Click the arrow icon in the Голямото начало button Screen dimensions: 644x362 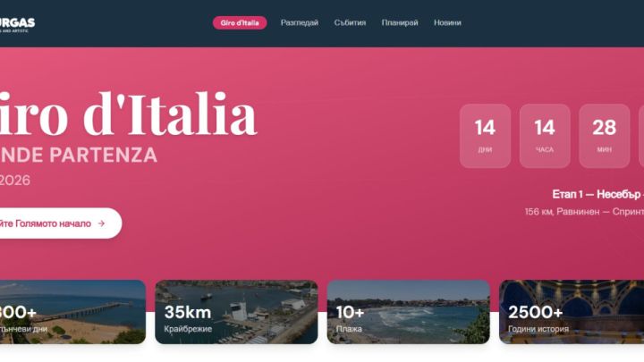tap(101, 223)
